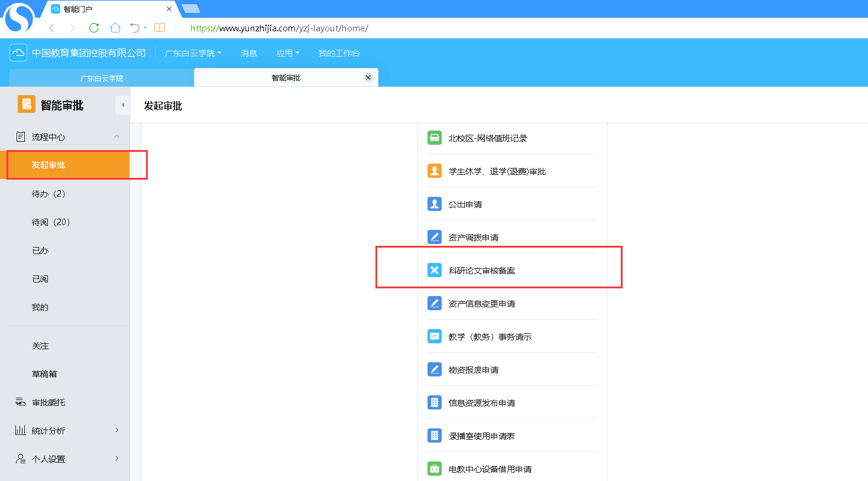868x481 pixels.
Task: Open the bookmarks book icon
Action: pyautogui.click(x=160, y=28)
